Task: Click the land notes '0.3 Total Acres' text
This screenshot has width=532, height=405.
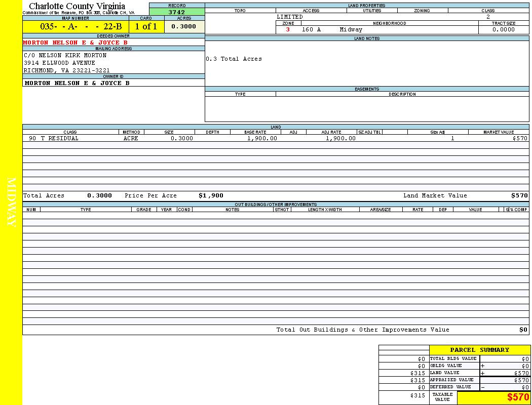Action: pos(234,59)
